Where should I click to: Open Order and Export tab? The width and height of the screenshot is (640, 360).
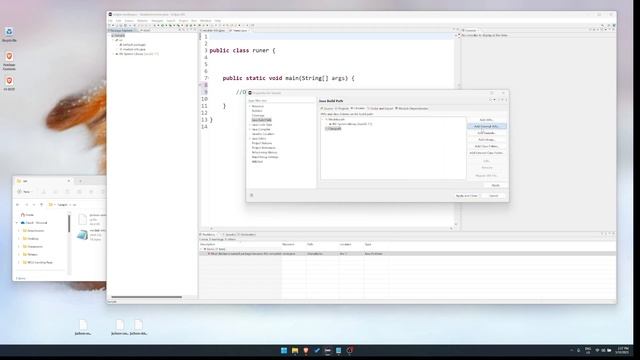[380, 109]
